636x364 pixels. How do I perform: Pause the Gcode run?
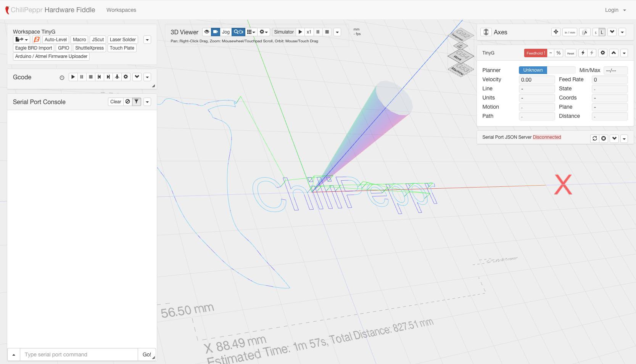82,77
